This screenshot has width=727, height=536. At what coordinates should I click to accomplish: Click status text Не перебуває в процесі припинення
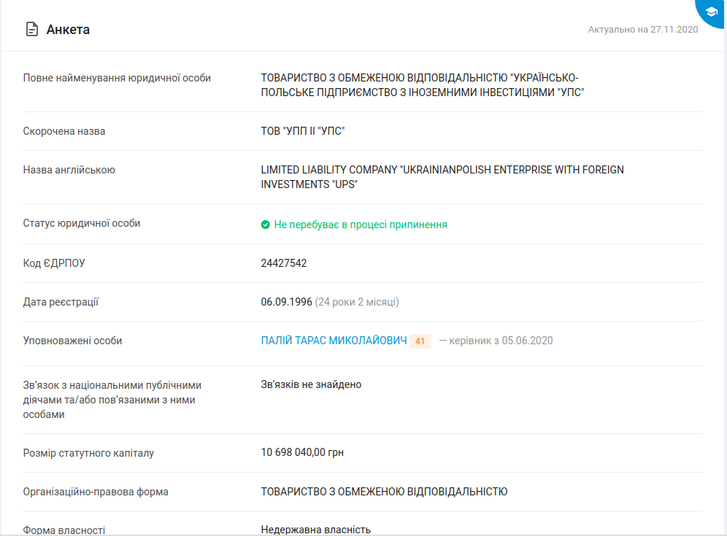click(360, 225)
